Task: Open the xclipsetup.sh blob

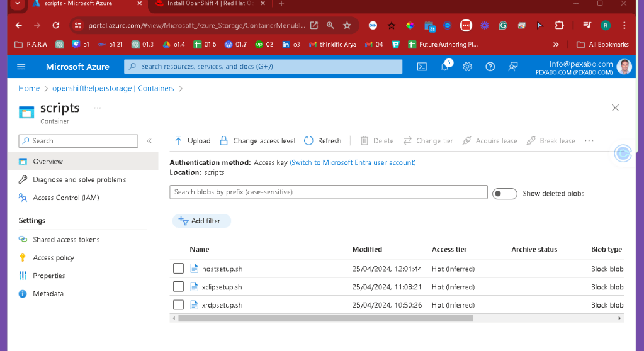Action: (x=222, y=287)
